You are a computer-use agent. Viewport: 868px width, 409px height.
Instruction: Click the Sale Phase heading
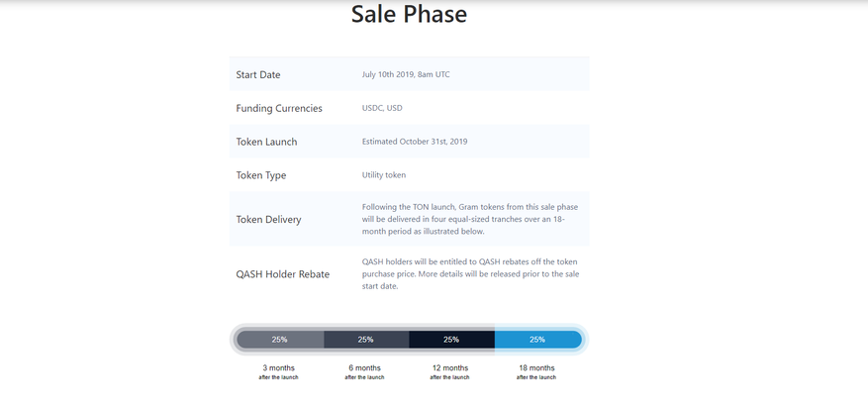pyautogui.click(x=409, y=15)
